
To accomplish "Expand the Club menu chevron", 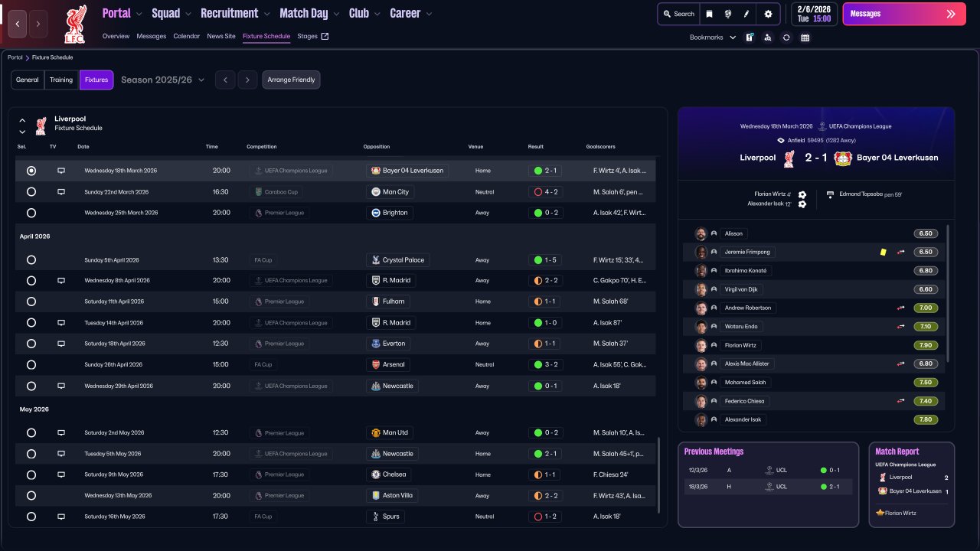I will [x=377, y=14].
